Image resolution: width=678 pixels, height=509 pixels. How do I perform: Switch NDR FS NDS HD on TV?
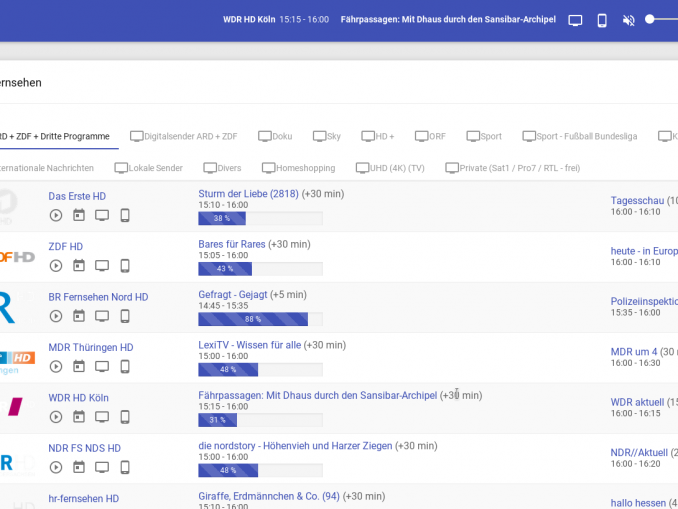point(102,467)
